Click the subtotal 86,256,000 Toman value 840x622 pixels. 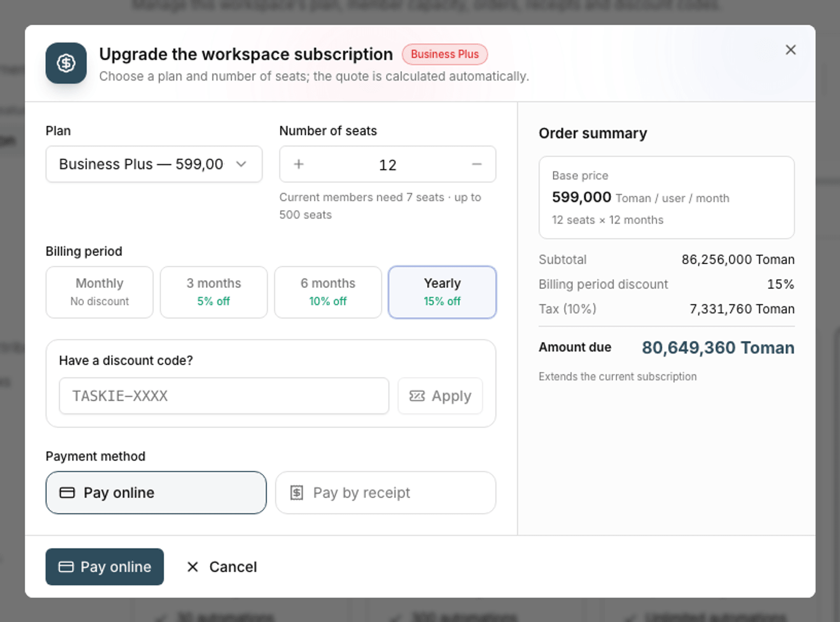click(x=738, y=260)
